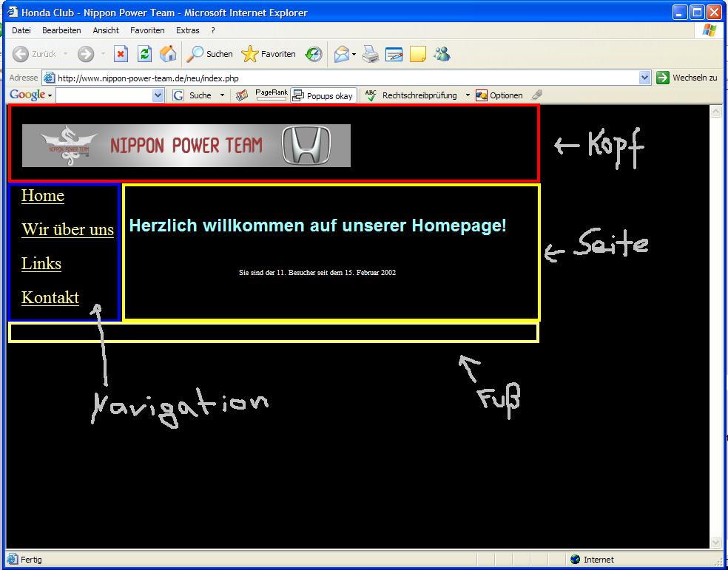This screenshot has height=570, width=728.
Task: Follow the 'Wir über uns' link
Action: pyautogui.click(x=67, y=229)
